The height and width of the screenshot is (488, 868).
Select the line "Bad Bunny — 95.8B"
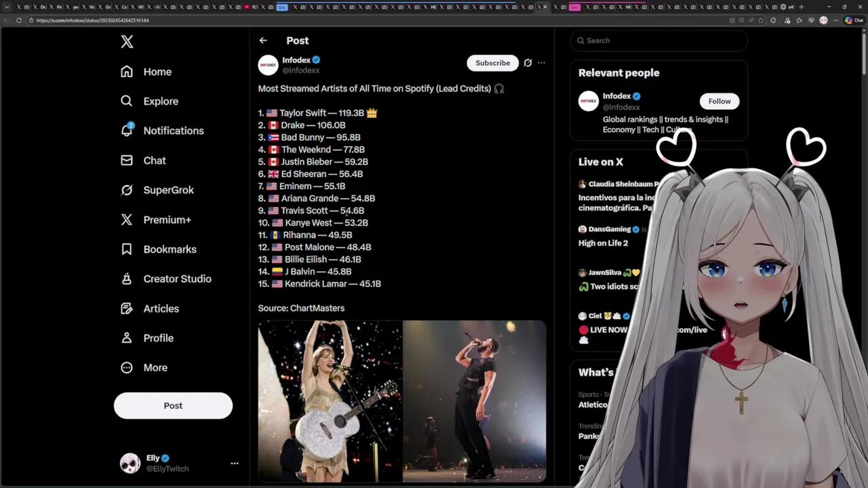point(321,138)
